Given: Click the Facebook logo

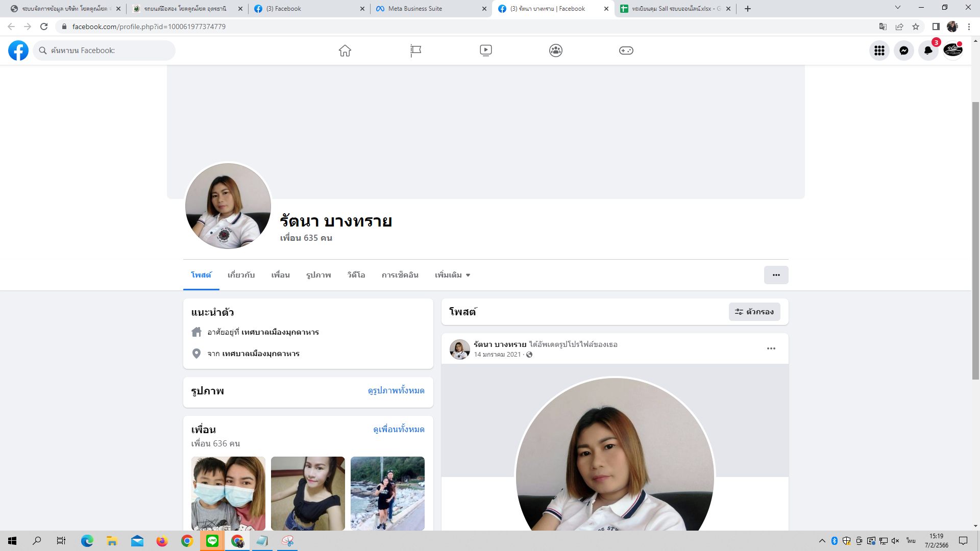Looking at the screenshot, I should pyautogui.click(x=18, y=51).
